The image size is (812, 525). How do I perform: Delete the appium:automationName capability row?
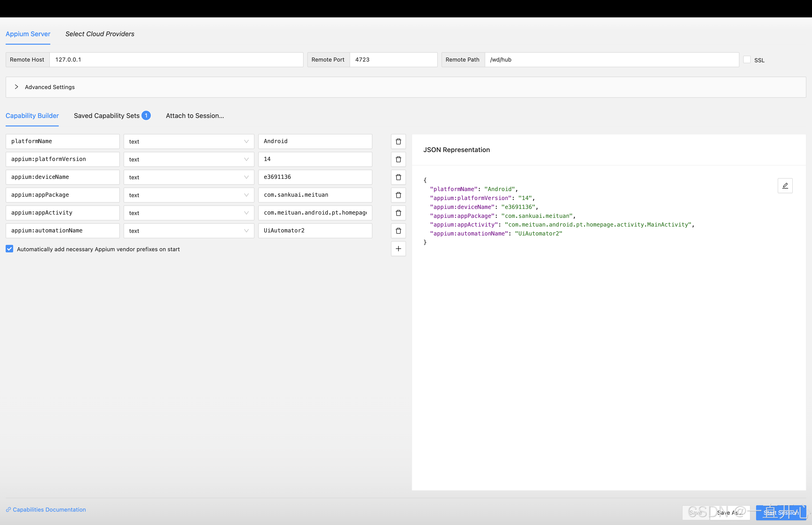tap(398, 231)
